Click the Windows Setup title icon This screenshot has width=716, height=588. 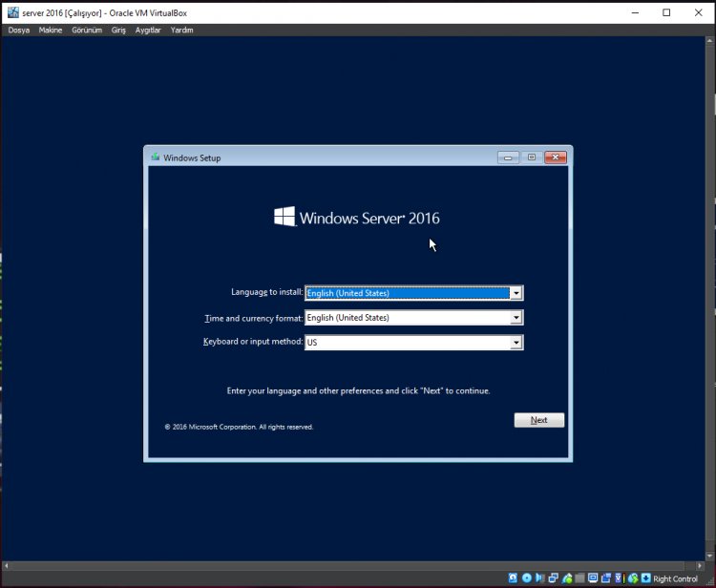(156, 157)
